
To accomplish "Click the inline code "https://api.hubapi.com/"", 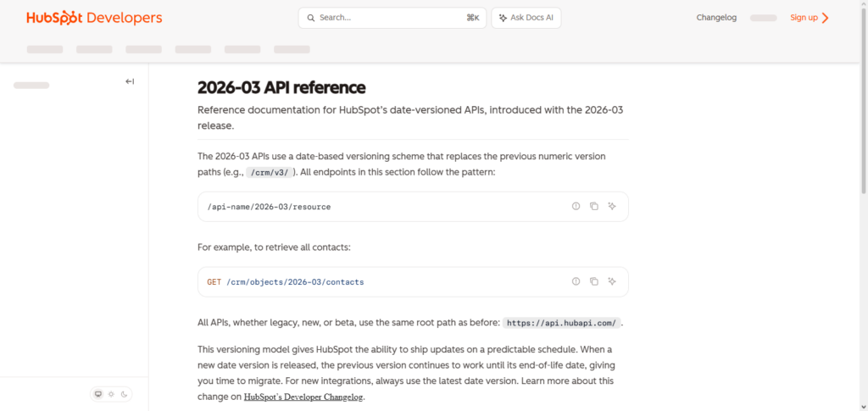I will click(x=561, y=323).
